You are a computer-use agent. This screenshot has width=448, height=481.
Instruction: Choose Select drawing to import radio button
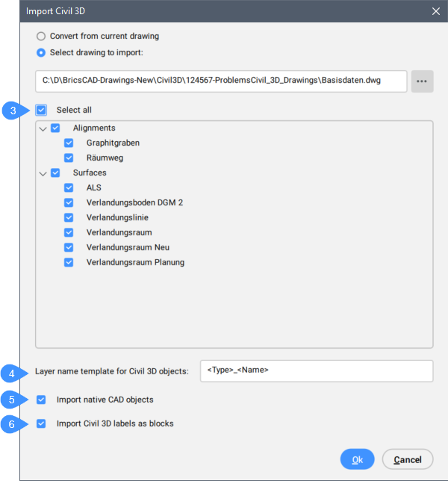pyautogui.click(x=42, y=52)
